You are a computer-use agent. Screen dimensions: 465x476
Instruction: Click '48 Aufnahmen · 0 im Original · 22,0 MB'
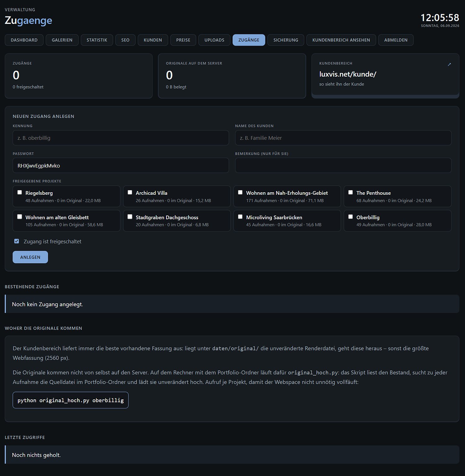click(x=63, y=201)
